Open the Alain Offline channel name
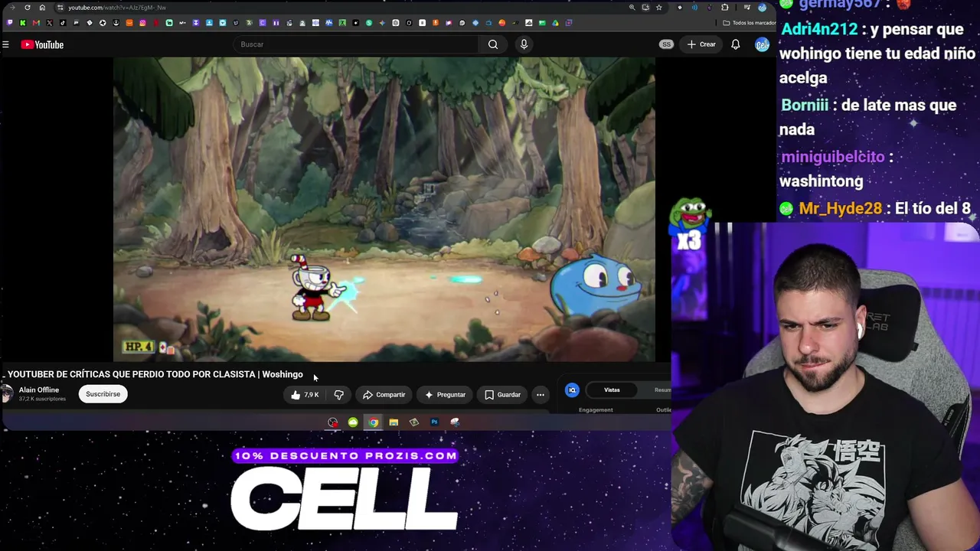 [x=39, y=390]
